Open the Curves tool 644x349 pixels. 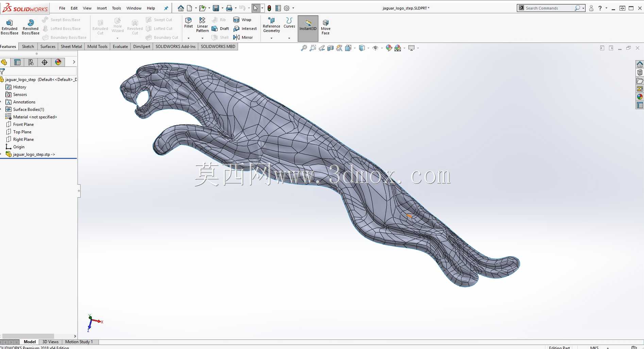(x=289, y=23)
